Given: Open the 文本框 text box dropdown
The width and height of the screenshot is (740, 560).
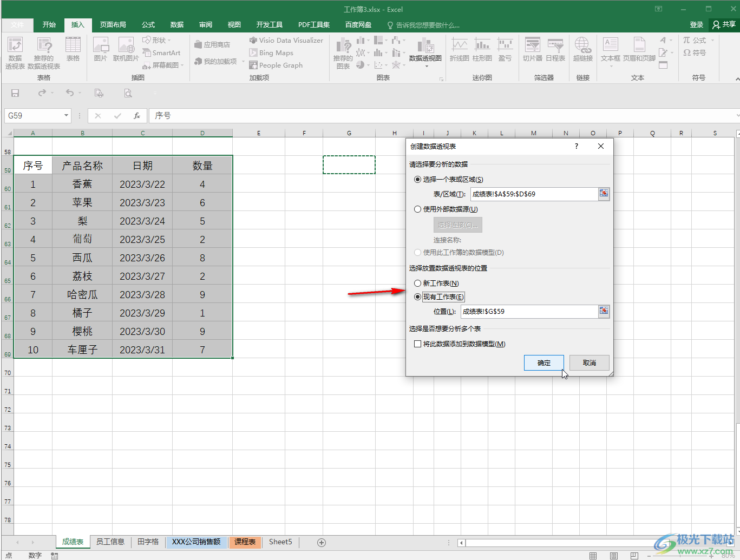Looking at the screenshot, I should pyautogui.click(x=611, y=67).
